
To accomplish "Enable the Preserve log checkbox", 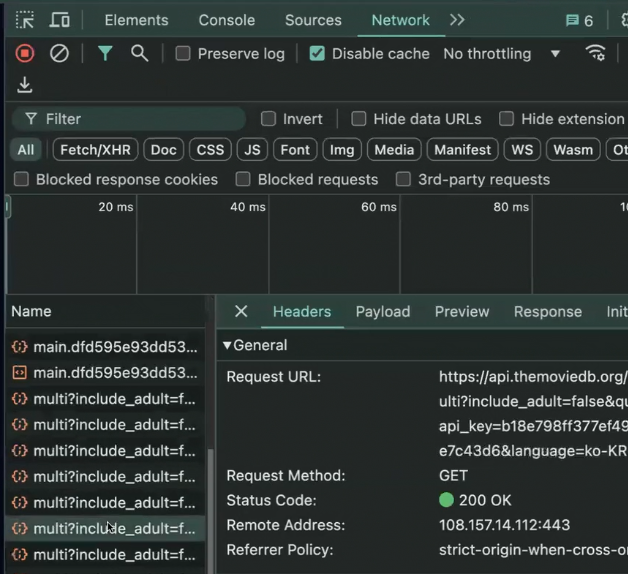I will tap(183, 53).
